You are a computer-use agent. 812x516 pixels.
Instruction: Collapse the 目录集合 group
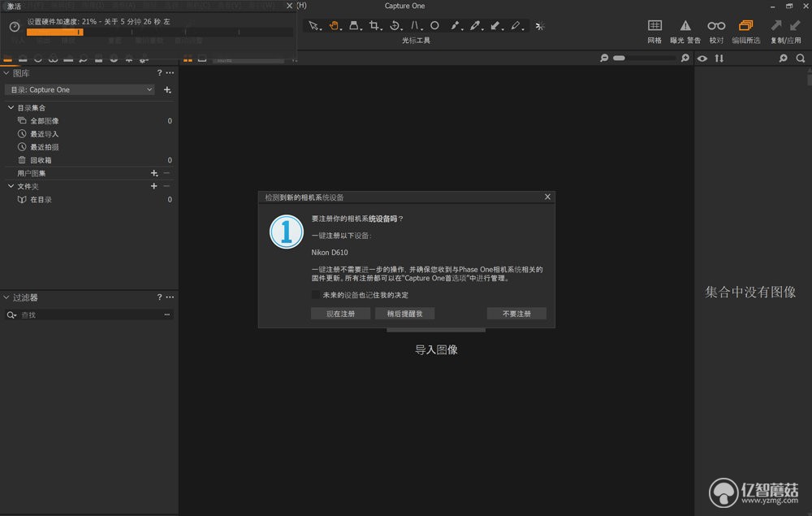coord(11,107)
